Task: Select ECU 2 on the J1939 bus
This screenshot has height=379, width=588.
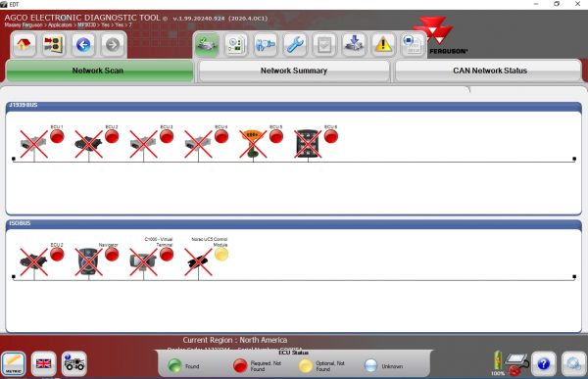Action: point(88,144)
